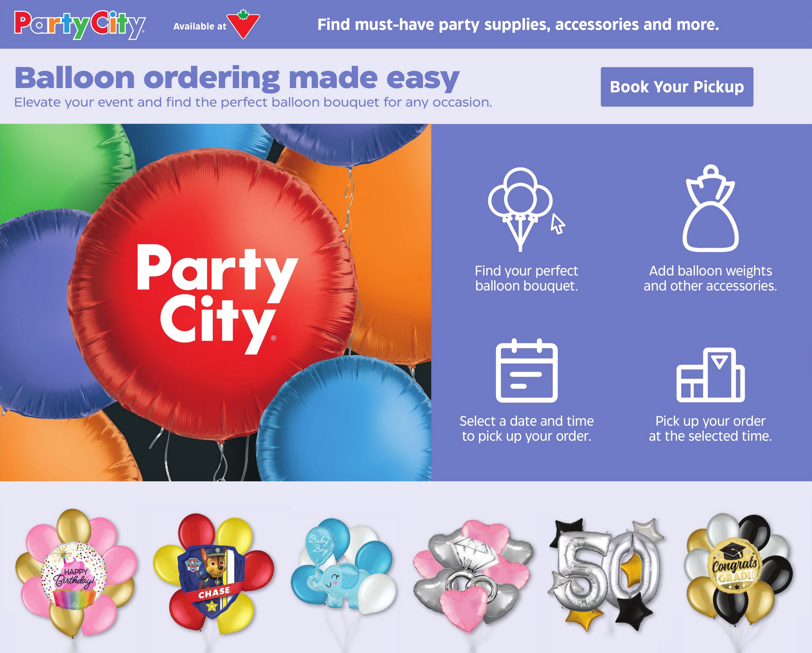Click 'Find your perfect balloon bouquet' text

coord(526,278)
